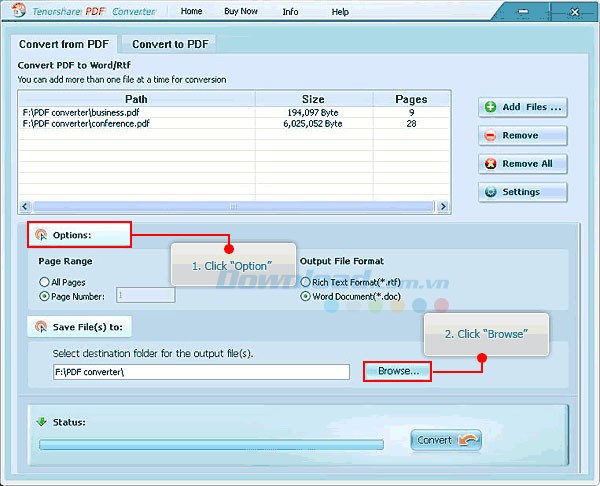Click the red X Remove All icon

pyautogui.click(x=490, y=164)
